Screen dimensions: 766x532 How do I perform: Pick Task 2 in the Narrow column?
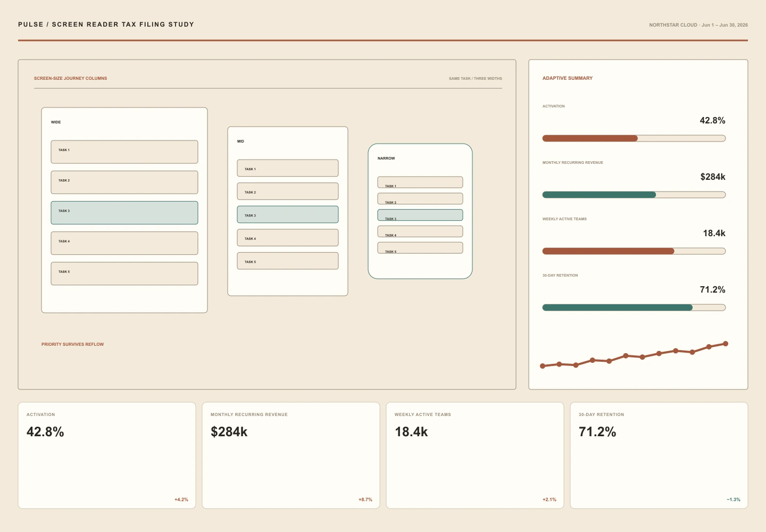coord(420,199)
